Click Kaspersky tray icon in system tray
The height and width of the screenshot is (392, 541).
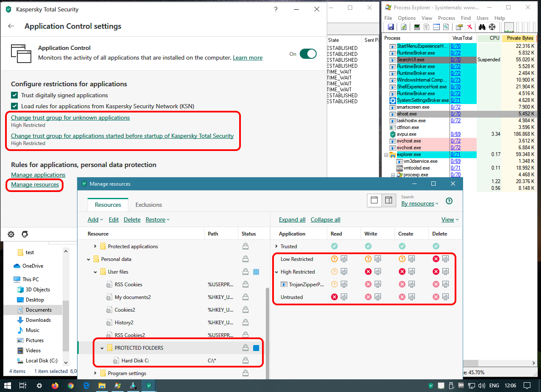pos(431,386)
